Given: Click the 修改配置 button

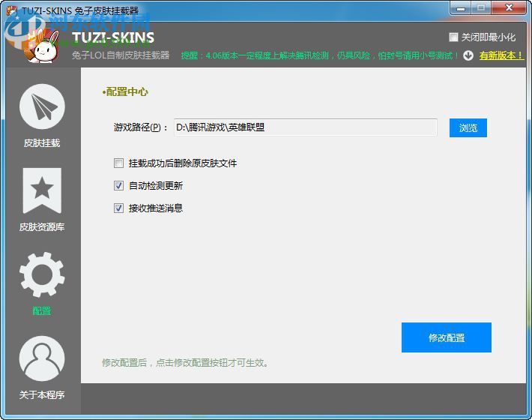Looking at the screenshot, I should [x=447, y=337].
